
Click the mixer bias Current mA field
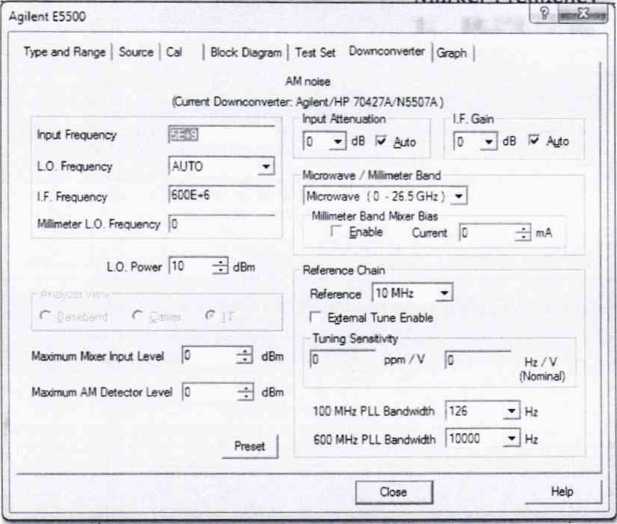pyautogui.click(x=487, y=232)
